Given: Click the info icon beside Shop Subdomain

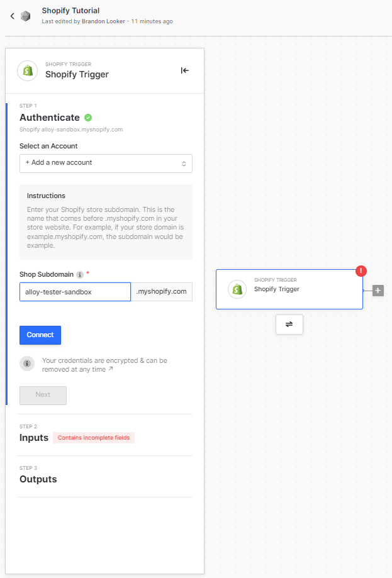Looking at the screenshot, I should (x=80, y=275).
